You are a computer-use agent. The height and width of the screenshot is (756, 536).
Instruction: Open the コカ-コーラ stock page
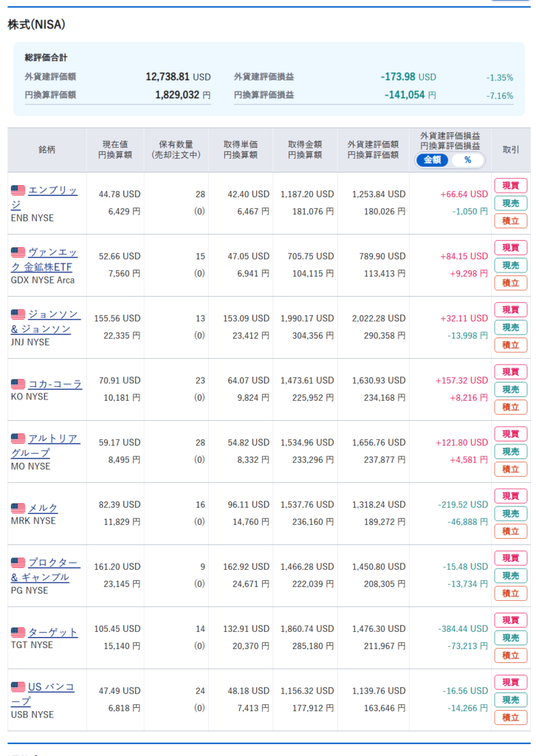pos(55,384)
